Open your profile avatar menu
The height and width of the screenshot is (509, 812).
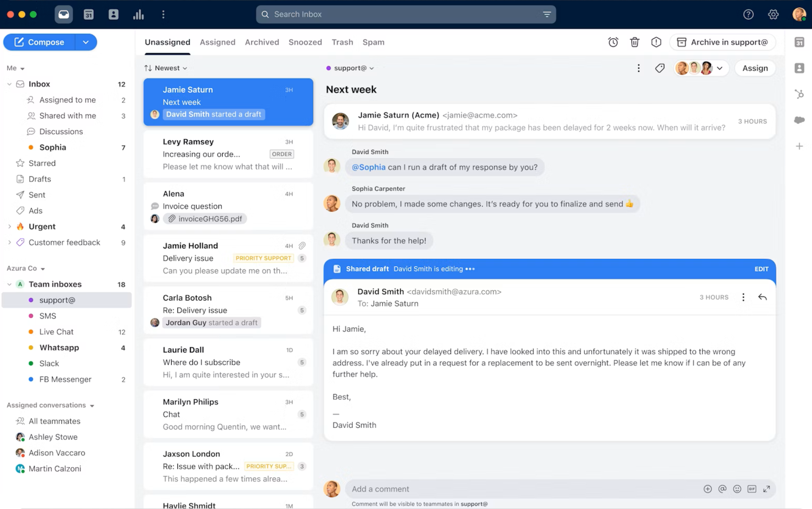pos(799,14)
